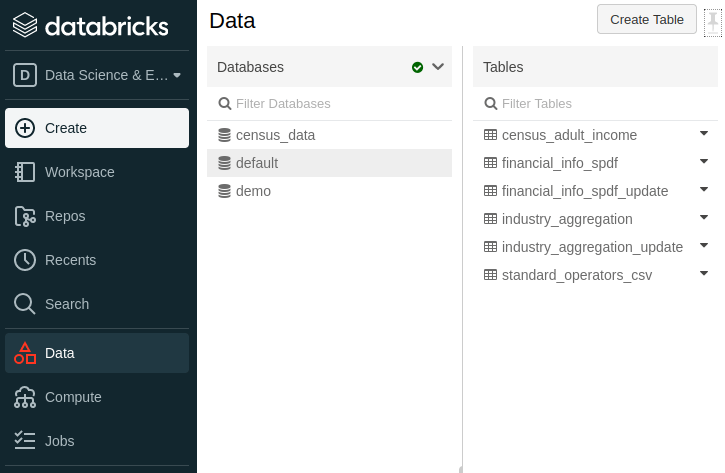Click the Create Table button

click(646, 19)
